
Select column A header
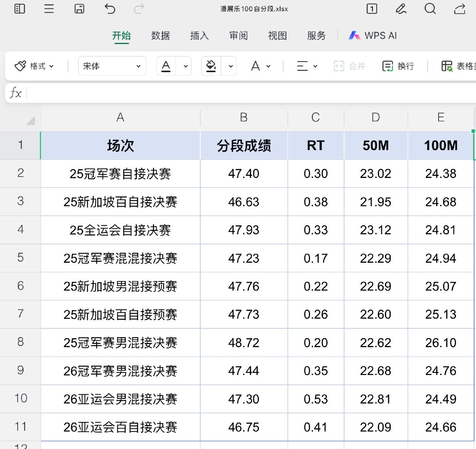pyautogui.click(x=121, y=117)
